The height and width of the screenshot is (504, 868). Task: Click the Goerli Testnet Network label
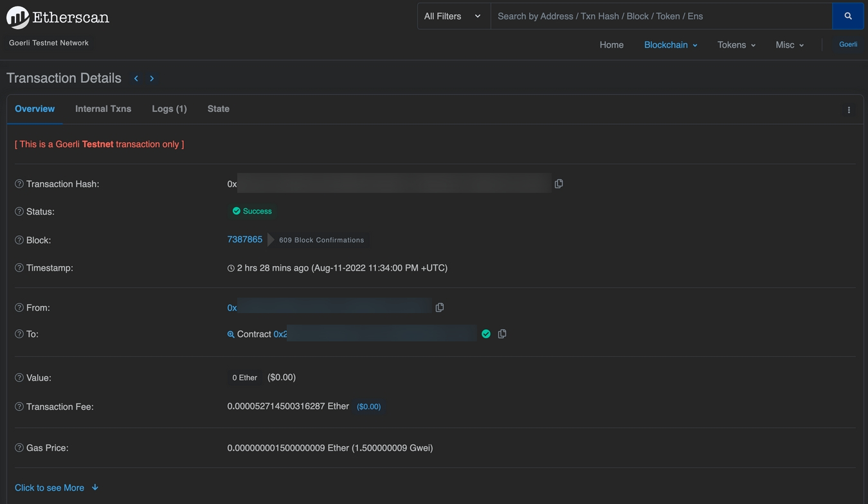click(x=49, y=43)
